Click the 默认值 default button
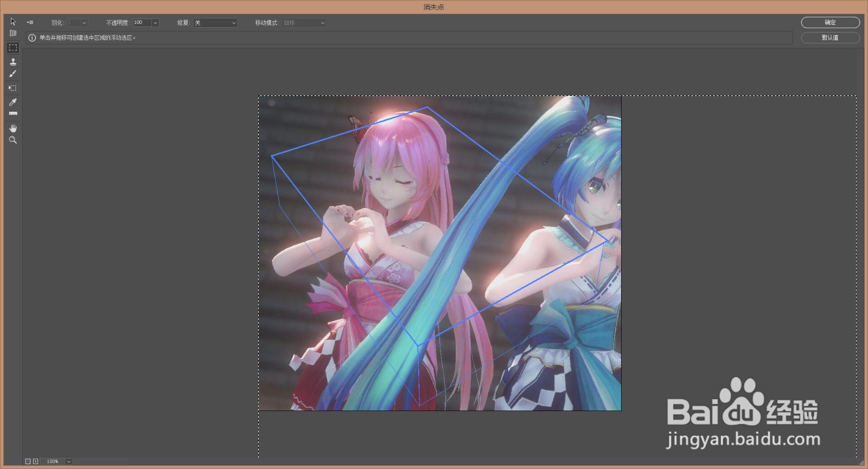868x469 pixels. point(830,37)
